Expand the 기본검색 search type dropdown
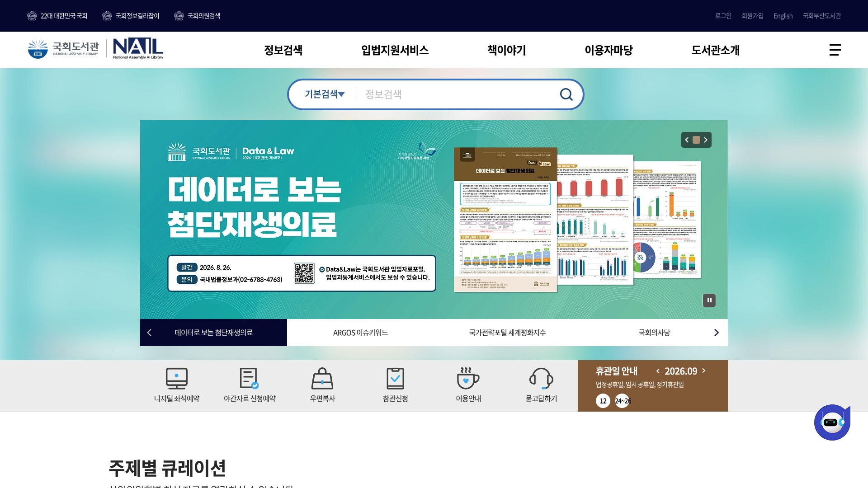This screenshot has width=868, height=488. 325,94
